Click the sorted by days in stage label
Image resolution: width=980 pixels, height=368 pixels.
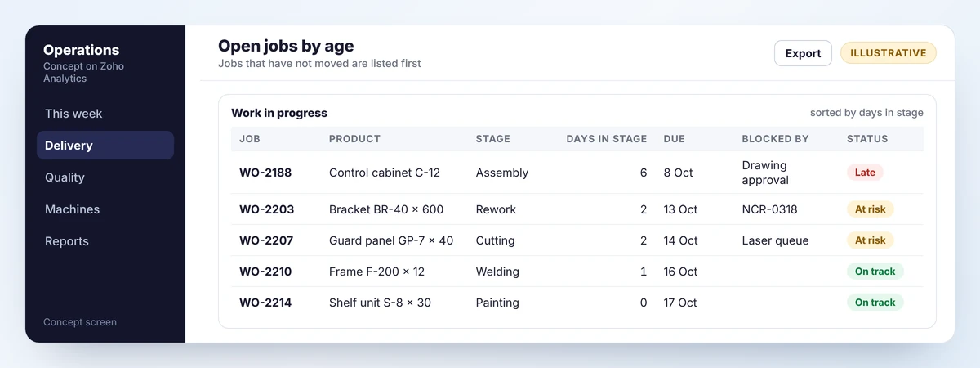866,113
